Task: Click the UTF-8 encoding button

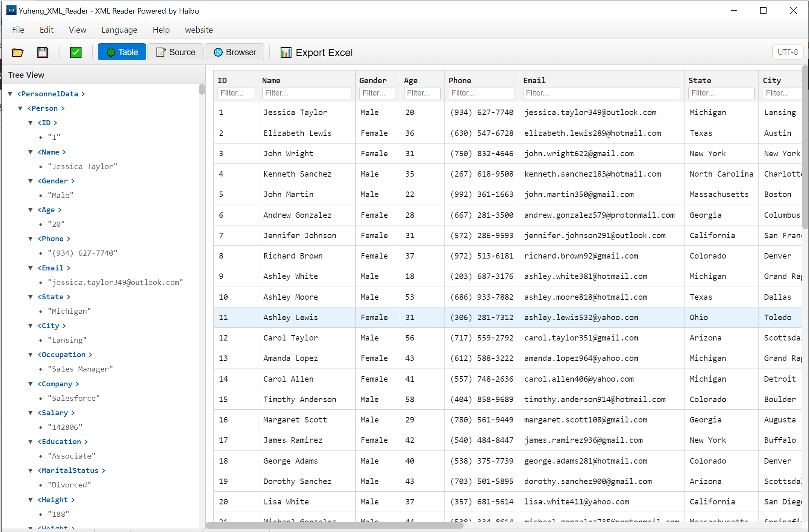Action: pos(788,52)
